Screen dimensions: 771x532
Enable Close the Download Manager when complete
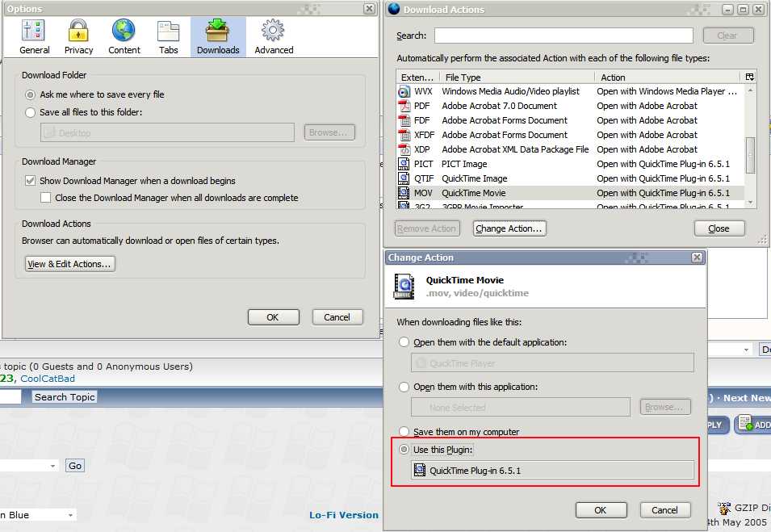(x=46, y=198)
